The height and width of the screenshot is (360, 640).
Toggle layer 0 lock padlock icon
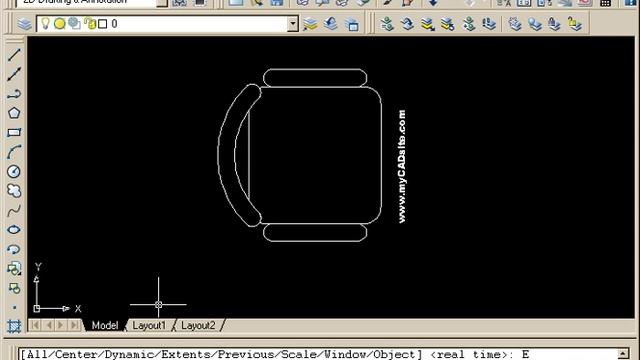90,24
